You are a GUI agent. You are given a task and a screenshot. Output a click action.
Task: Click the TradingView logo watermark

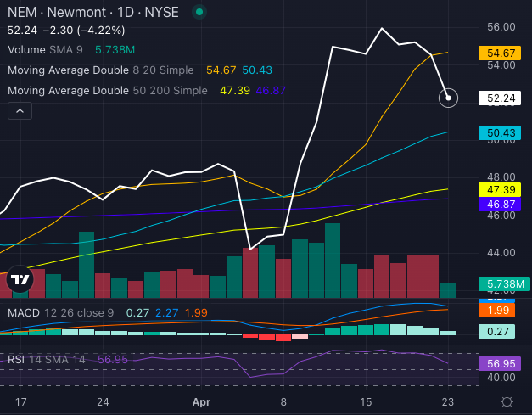[21, 279]
